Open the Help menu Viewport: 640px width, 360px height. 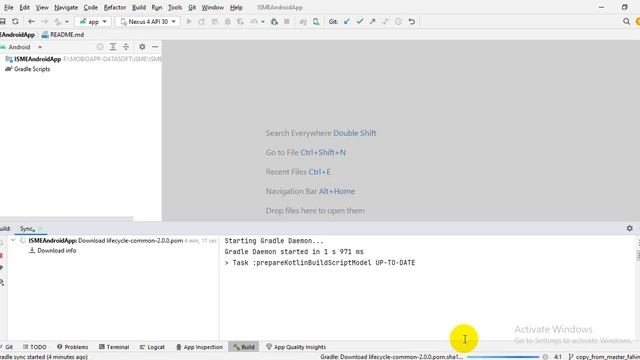236,7
